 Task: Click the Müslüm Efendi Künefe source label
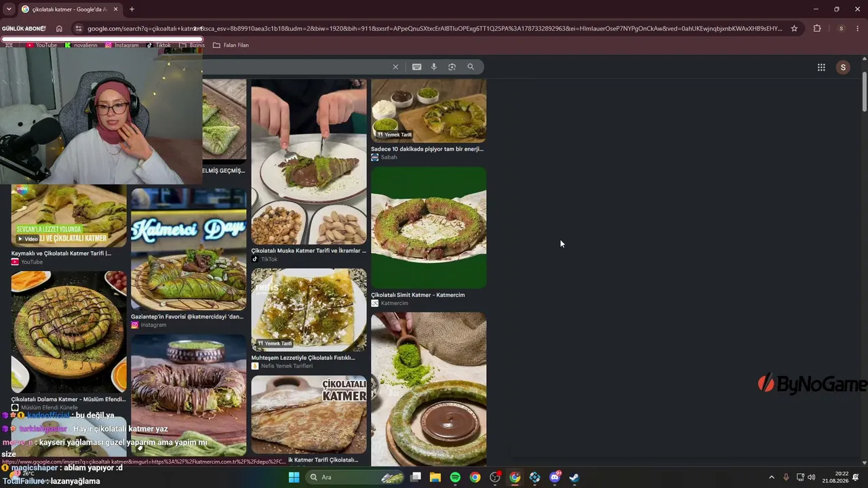click(49, 407)
